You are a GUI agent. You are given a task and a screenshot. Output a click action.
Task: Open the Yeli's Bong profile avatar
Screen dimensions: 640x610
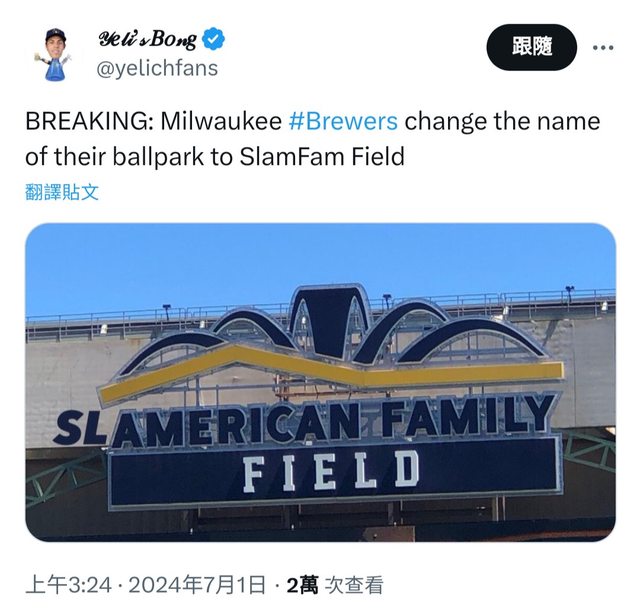pyautogui.click(x=55, y=54)
